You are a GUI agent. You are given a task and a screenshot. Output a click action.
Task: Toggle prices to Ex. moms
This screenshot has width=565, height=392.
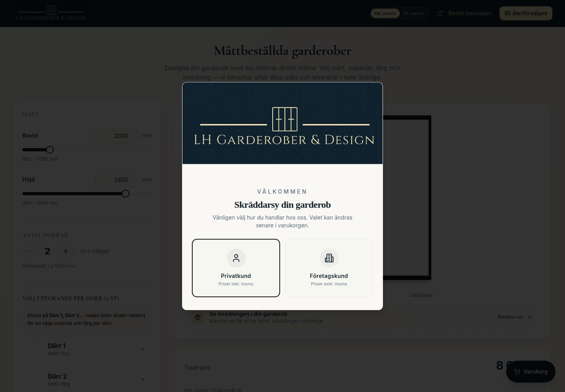(x=414, y=13)
